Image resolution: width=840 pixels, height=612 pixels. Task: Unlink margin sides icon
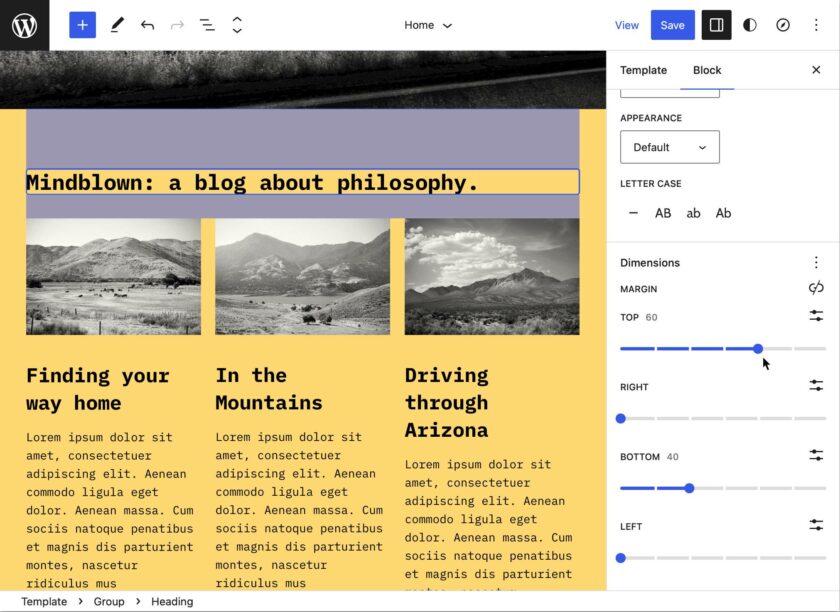click(x=816, y=289)
